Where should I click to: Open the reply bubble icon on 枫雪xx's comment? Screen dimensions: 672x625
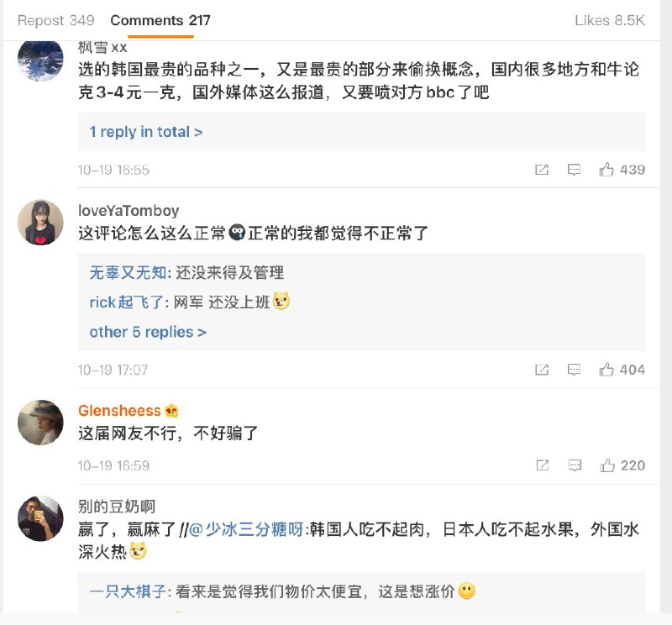tap(574, 170)
